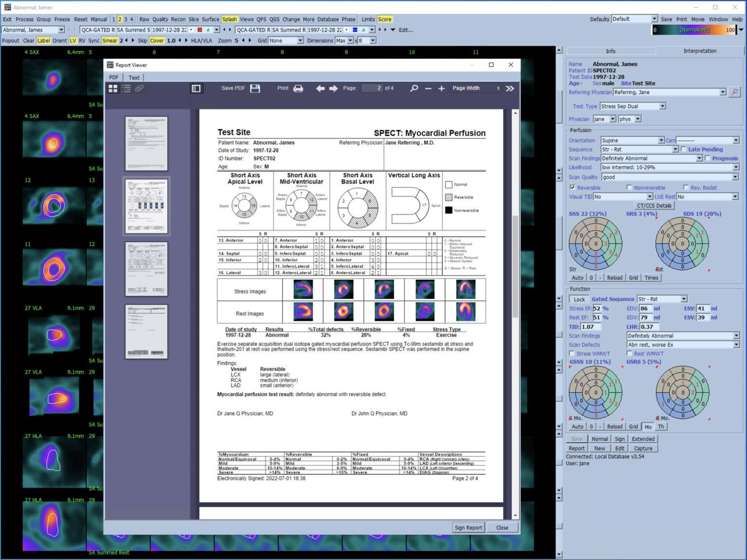The height and width of the screenshot is (560, 747).
Task: Click the Save PDF icon in Report Viewer
Action: tap(255, 88)
